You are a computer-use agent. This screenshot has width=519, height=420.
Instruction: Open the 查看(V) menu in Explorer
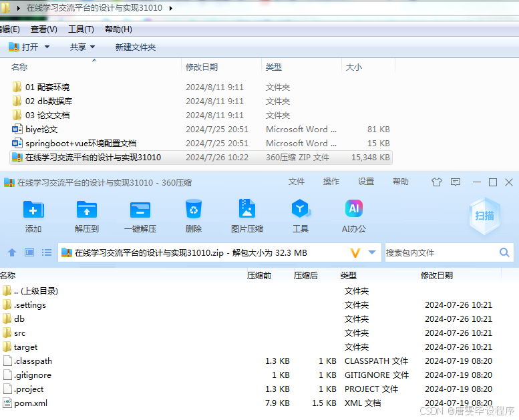click(x=43, y=29)
